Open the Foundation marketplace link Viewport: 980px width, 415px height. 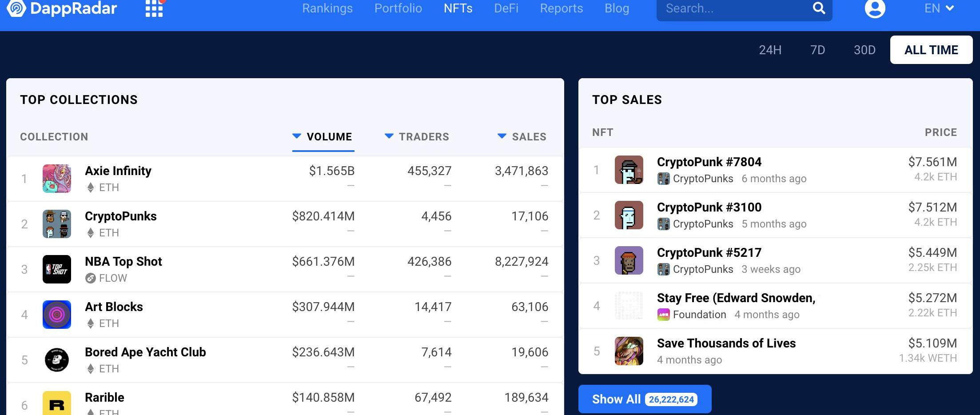click(x=699, y=315)
